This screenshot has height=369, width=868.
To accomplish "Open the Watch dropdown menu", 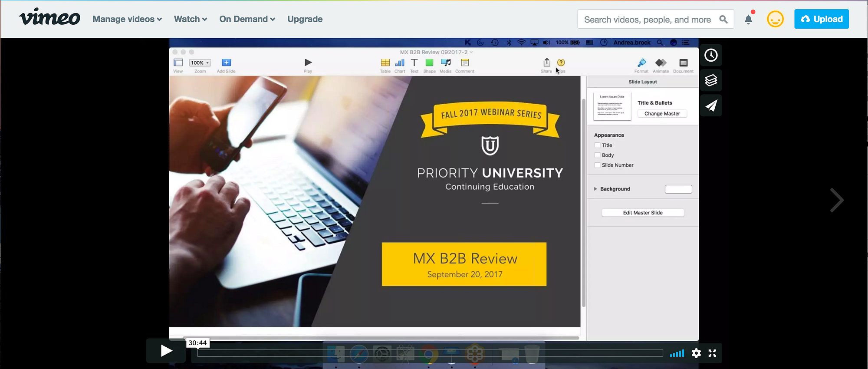I will point(191,19).
